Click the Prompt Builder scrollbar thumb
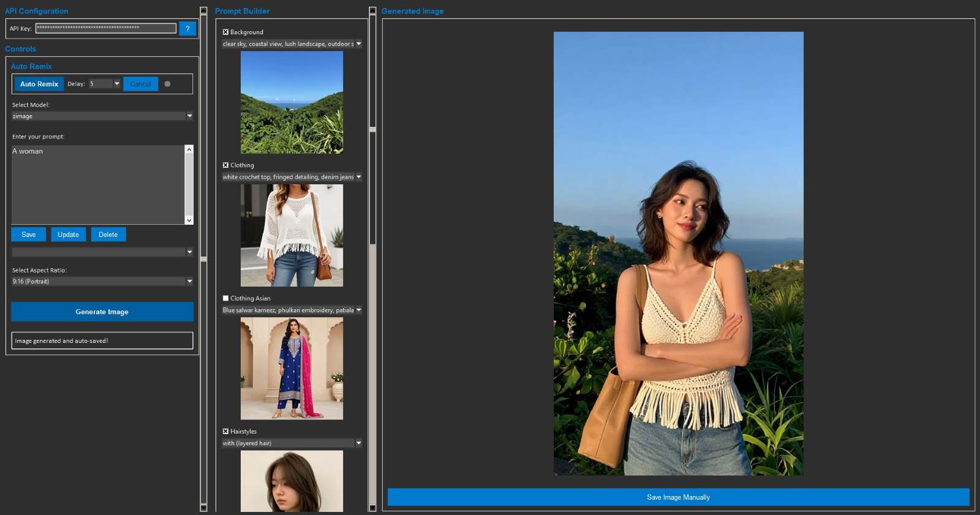The image size is (980, 515). [x=372, y=130]
